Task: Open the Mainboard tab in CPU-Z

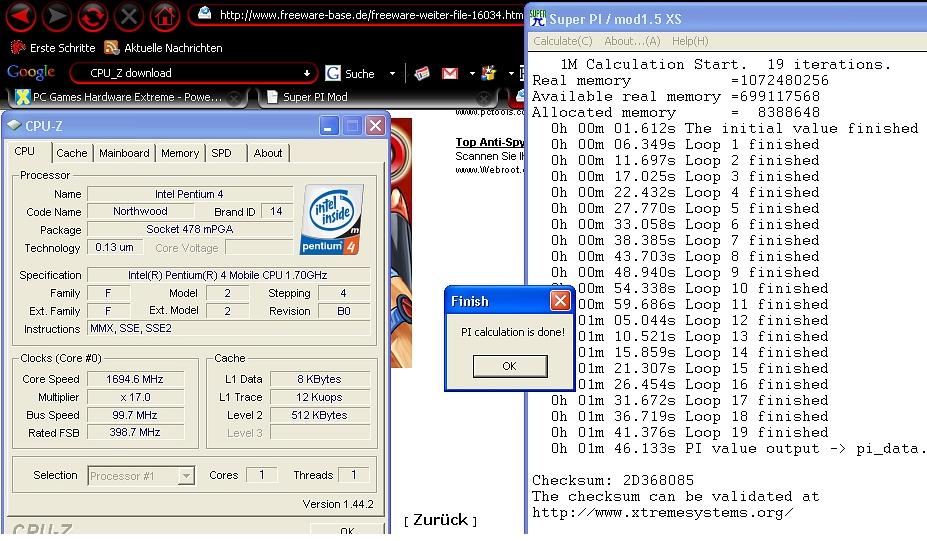Action: tap(124, 153)
